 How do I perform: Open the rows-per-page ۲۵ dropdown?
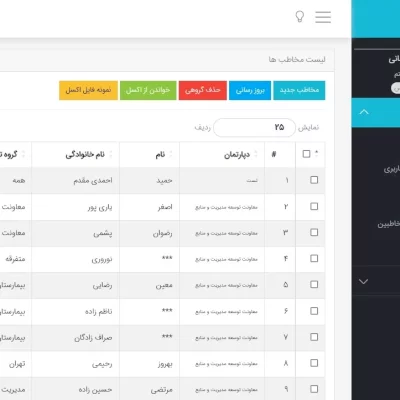coord(254,127)
